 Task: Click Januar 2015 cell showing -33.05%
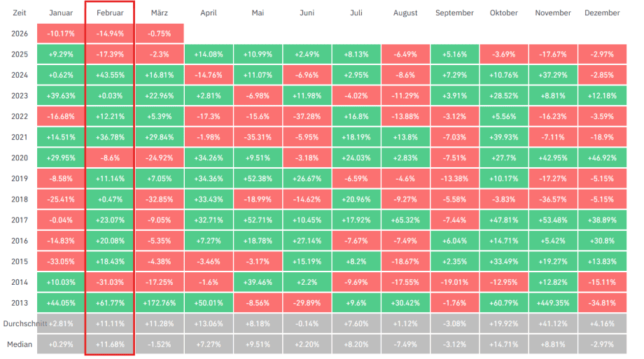[x=61, y=262]
